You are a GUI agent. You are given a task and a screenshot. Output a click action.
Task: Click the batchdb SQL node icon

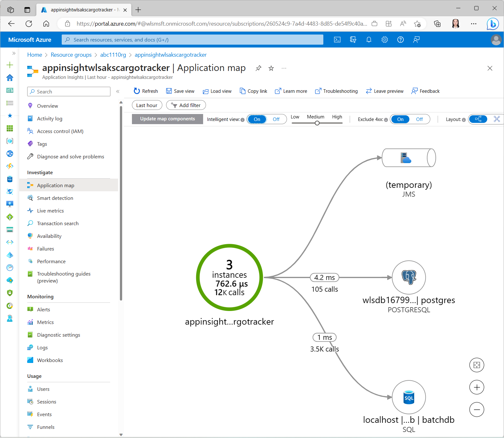click(409, 397)
